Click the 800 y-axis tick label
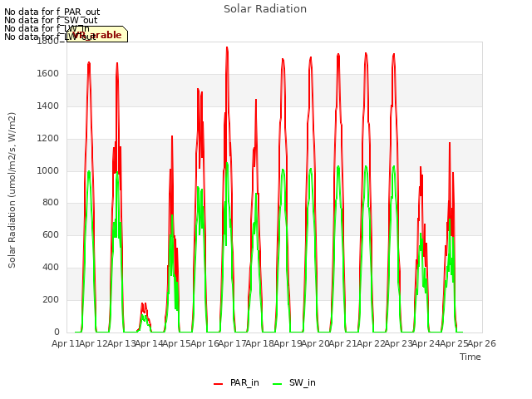 coord(51,203)
